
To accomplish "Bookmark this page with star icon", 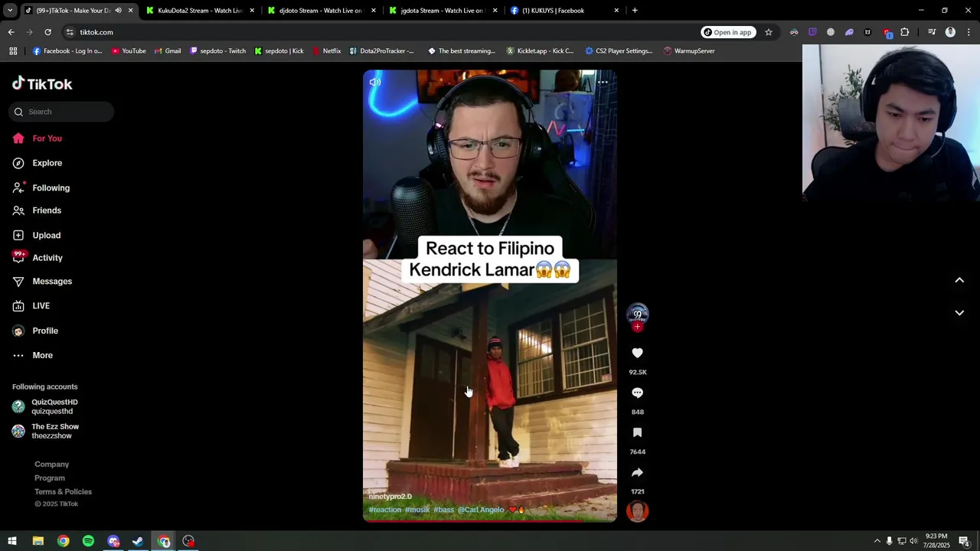I will click(769, 32).
